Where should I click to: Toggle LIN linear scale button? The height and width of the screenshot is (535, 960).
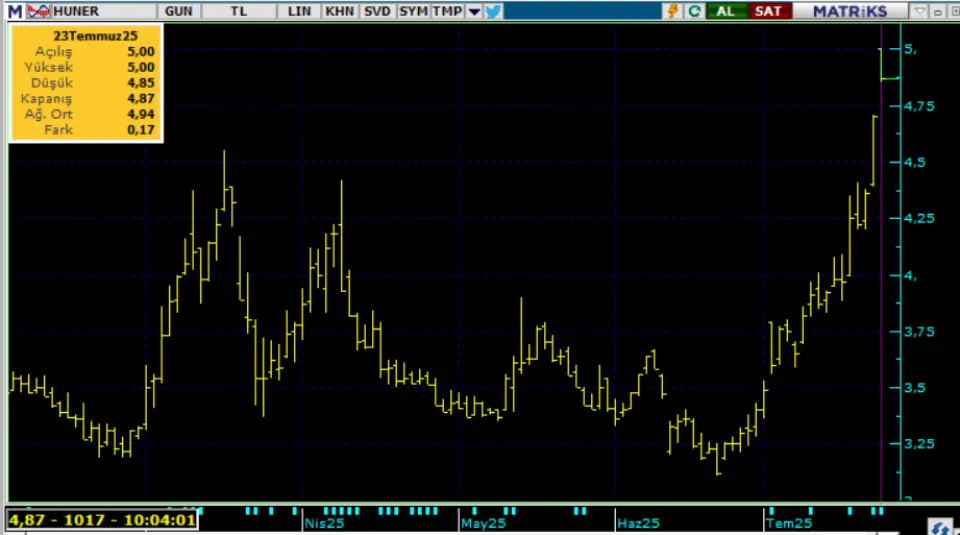coord(299,11)
